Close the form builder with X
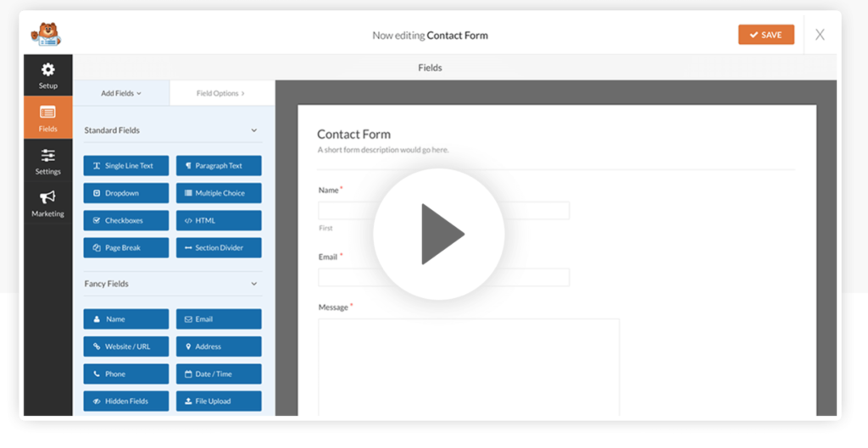868x448 pixels. click(x=820, y=35)
